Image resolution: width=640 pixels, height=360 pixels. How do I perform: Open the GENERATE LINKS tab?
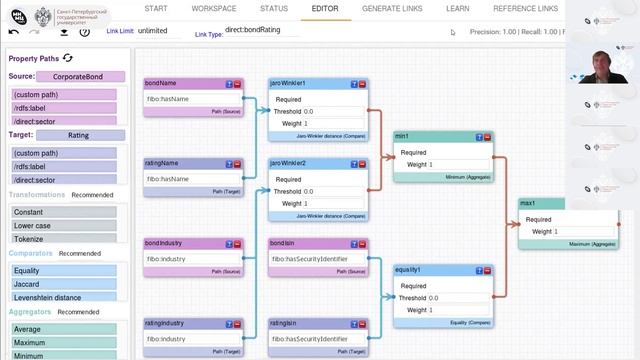coord(392,9)
